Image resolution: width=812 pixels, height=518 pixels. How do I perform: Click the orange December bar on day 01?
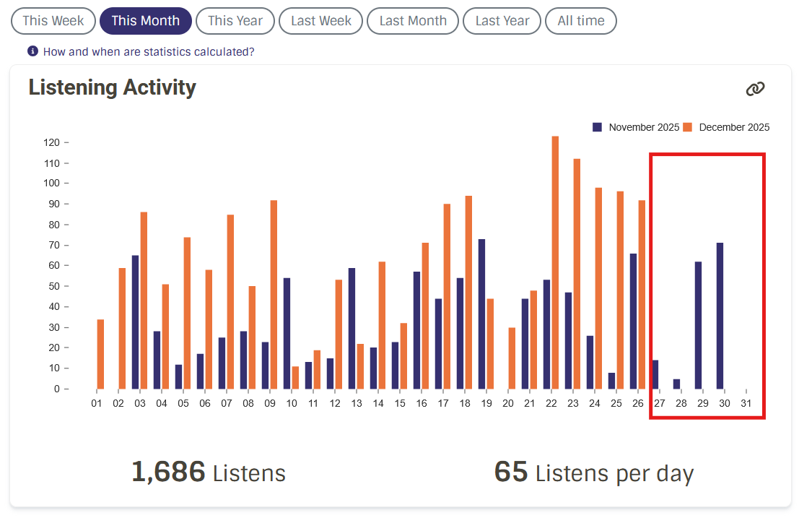[100, 354]
